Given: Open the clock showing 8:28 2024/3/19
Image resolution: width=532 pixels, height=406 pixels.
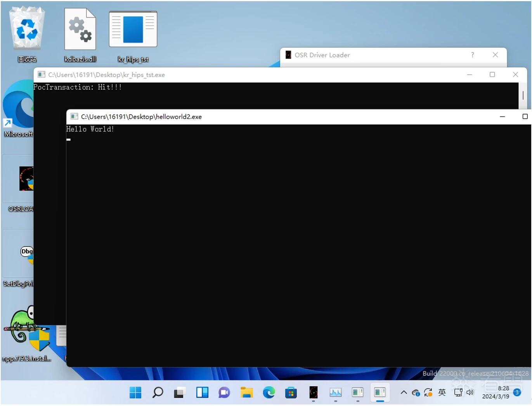Looking at the screenshot, I should (496, 392).
